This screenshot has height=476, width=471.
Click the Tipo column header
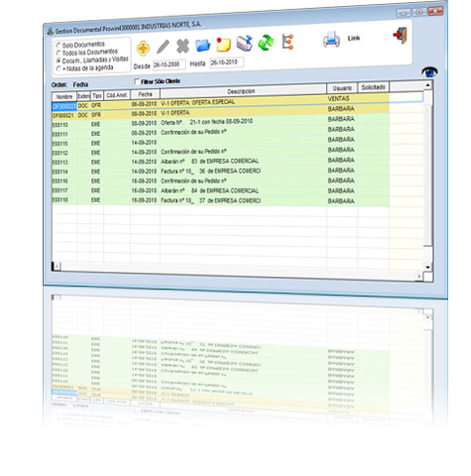click(97, 96)
